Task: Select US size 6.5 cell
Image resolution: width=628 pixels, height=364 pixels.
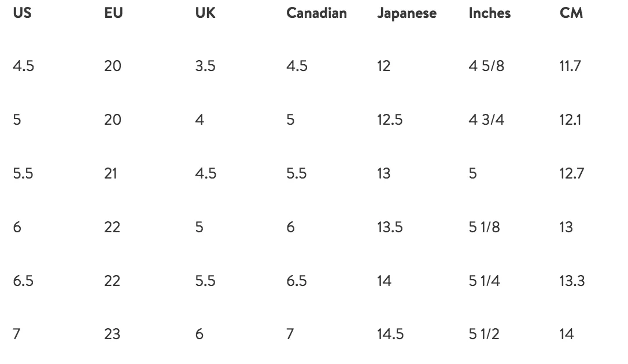Action: point(23,281)
